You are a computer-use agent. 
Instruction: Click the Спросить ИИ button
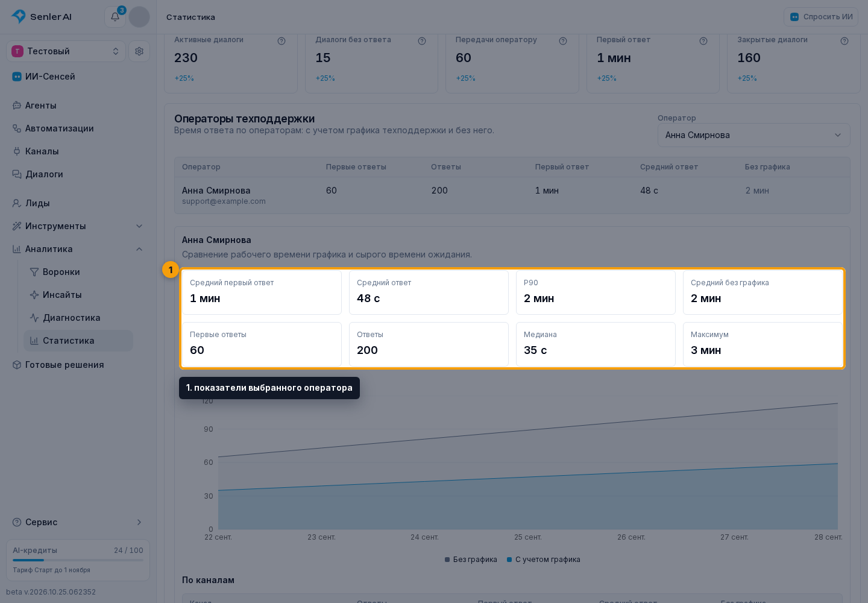(821, 17)
